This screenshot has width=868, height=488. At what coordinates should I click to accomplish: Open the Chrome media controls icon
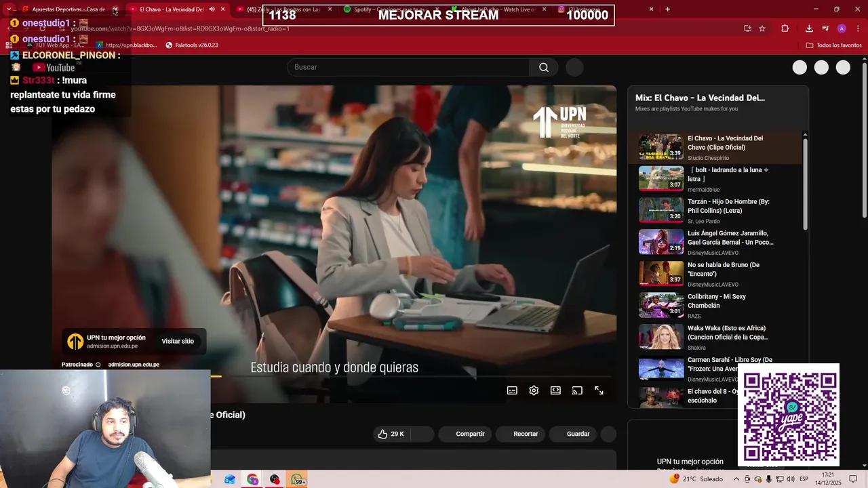coord(825,28)
